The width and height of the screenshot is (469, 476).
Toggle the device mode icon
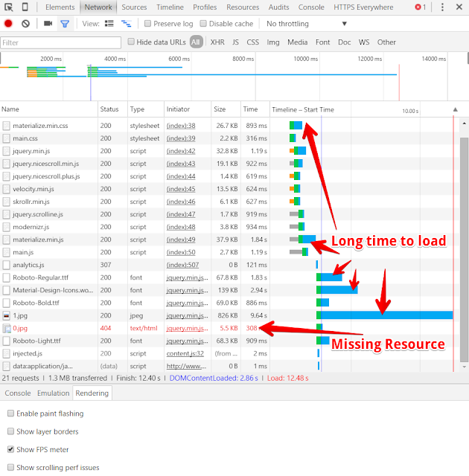point(25,7)
